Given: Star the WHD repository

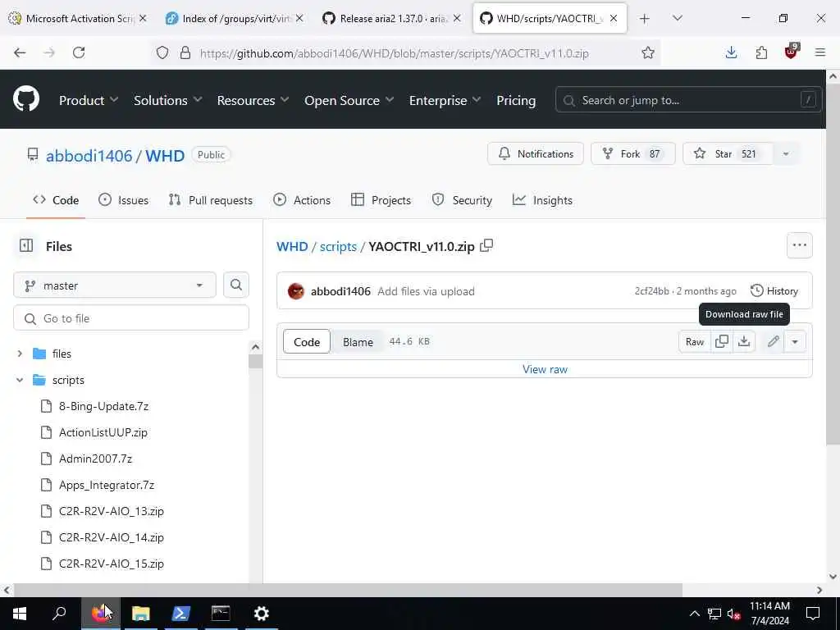Looking at the screenshot, I should (x=728, y=153).
